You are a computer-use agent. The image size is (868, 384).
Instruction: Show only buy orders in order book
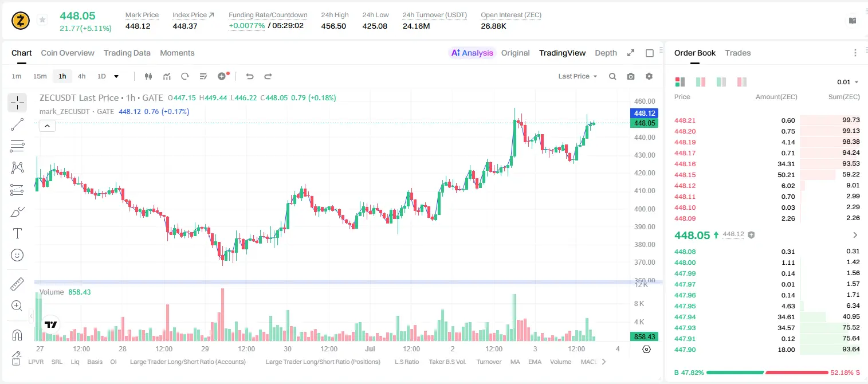point(721,82)
